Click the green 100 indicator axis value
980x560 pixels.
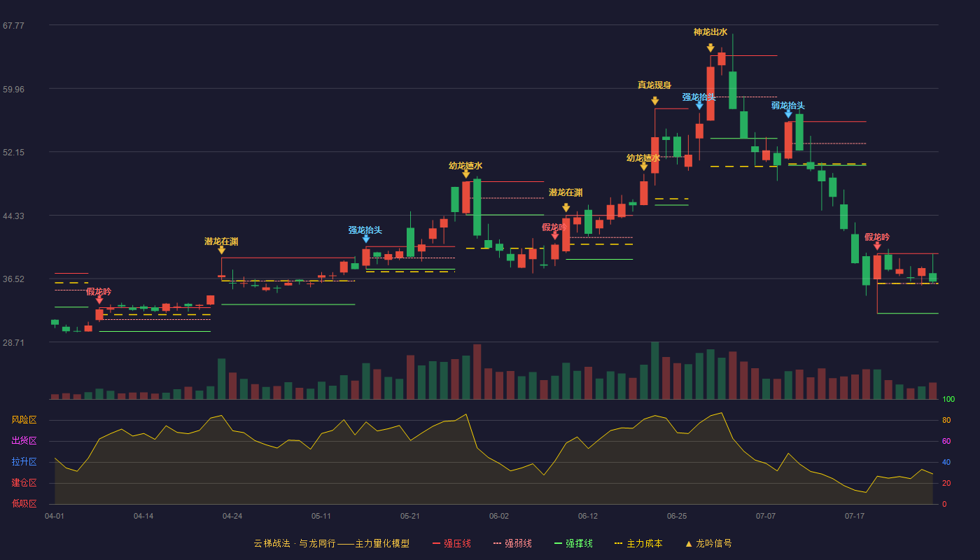[x=948, y=400]
